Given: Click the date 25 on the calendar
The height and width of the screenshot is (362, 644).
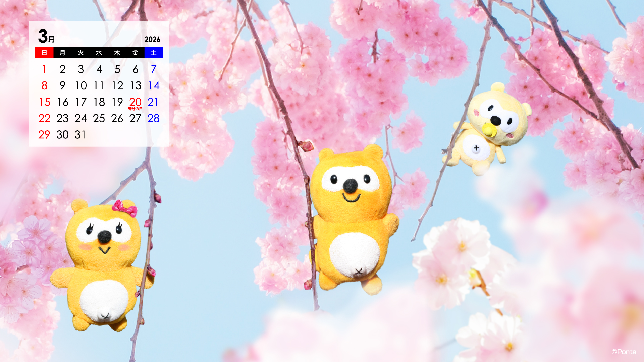Looking at the screenshot, I should (99, 118).
